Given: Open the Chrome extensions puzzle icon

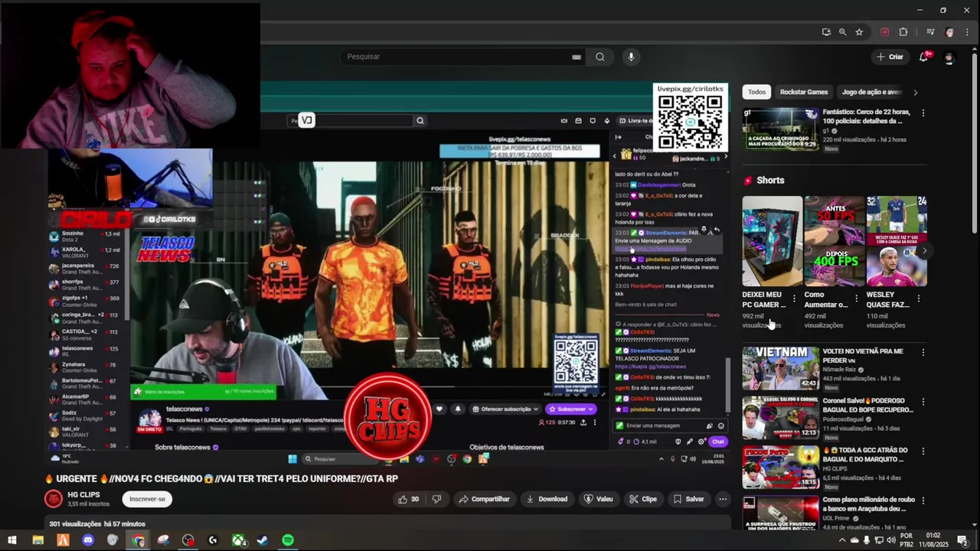Looking at the screenshot, I should pyautogui.click(x=903, y=32).
